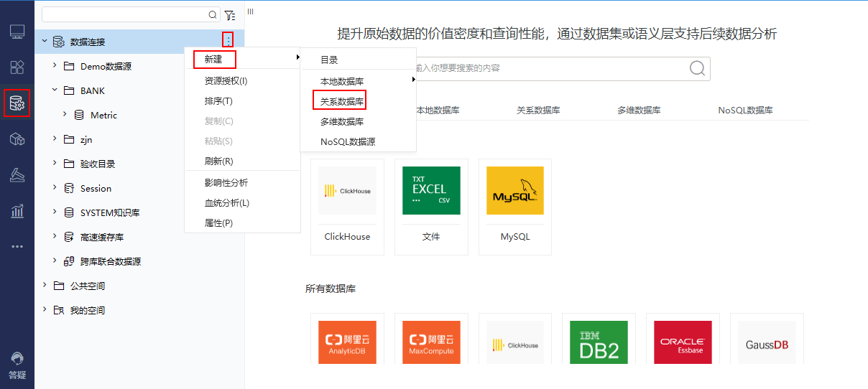The width and height of the screenshot is (868, 389).
Task: Switch to the 本地数据库 tab
Action: click(438, 111)
